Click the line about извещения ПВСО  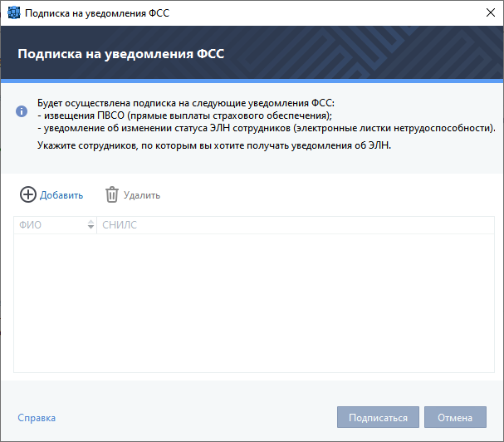[x=184, y=115]
